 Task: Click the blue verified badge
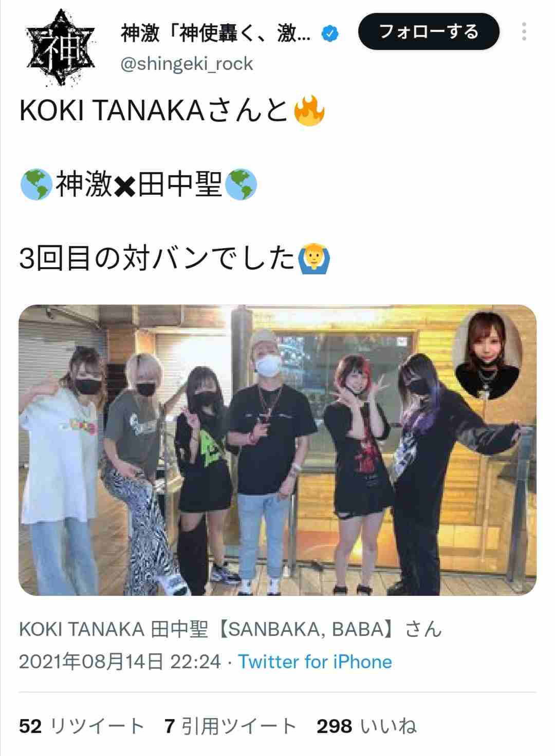tap(330, 34)
